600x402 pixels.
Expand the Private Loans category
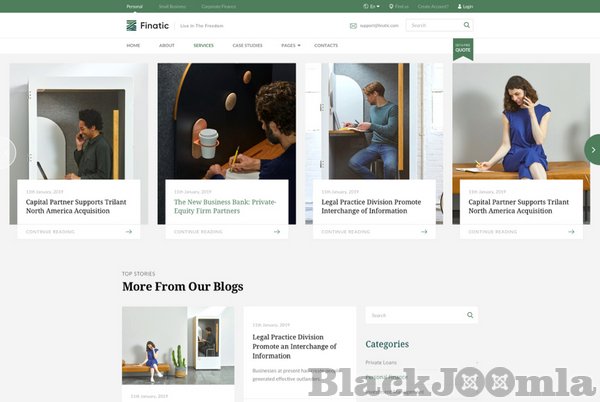(476, 362)
